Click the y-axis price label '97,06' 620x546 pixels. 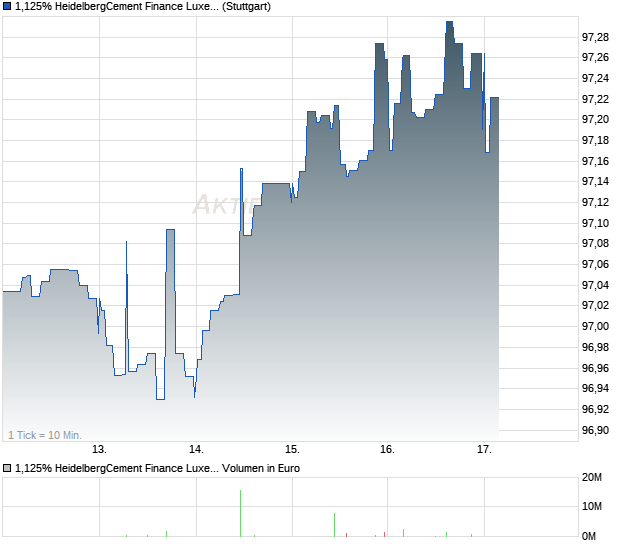click(x=595, y=264)
